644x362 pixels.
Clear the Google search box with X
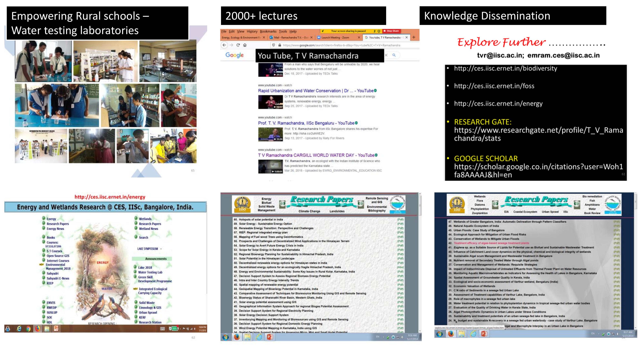pos(386,55)
